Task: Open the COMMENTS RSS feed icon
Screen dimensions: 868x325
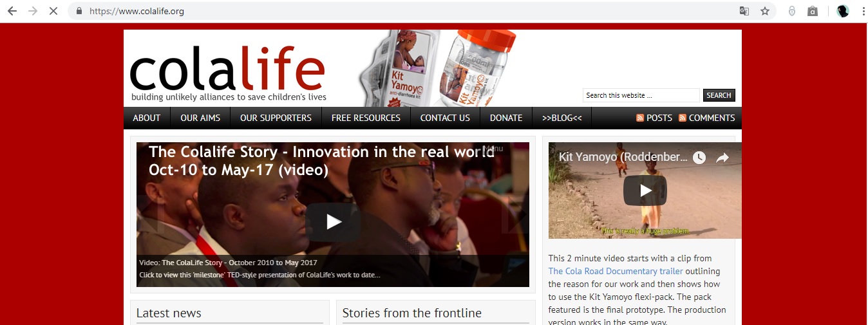Action: [x=683, y=118]
